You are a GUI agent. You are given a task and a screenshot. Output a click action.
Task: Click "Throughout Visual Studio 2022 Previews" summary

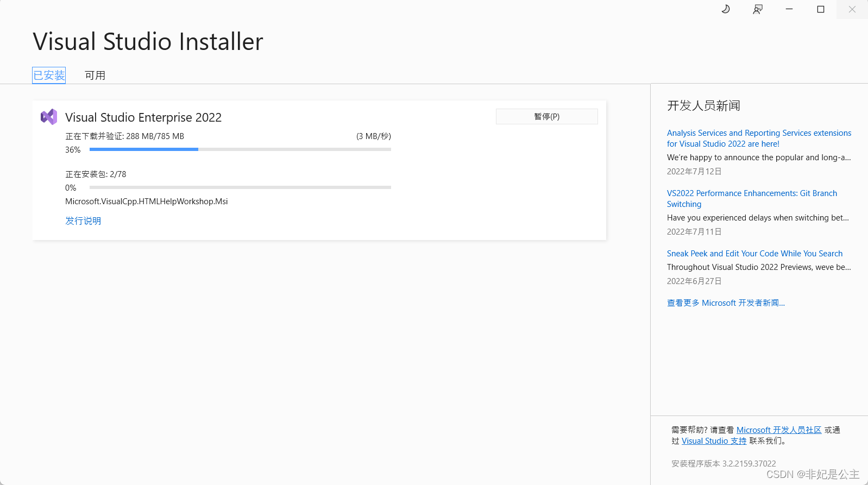(759, 267)
